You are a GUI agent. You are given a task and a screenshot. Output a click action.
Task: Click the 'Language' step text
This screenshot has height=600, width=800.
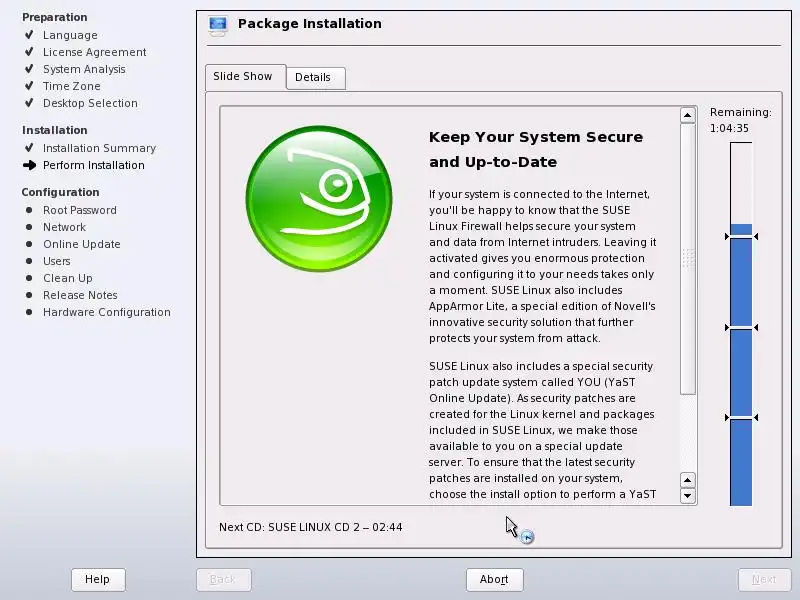(70, 35)
